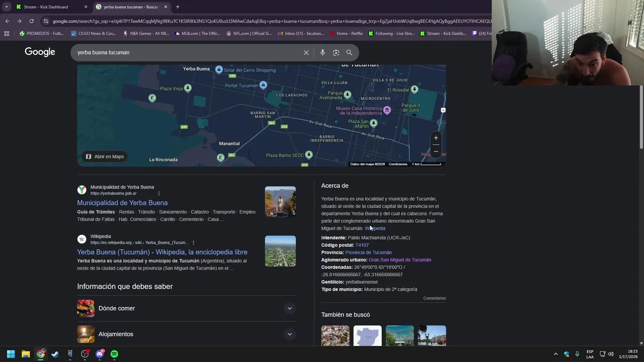The height and width of the screenshot is (362, 644).
Task: Select Museo Casa Histórica map marker
Action: 387,110
